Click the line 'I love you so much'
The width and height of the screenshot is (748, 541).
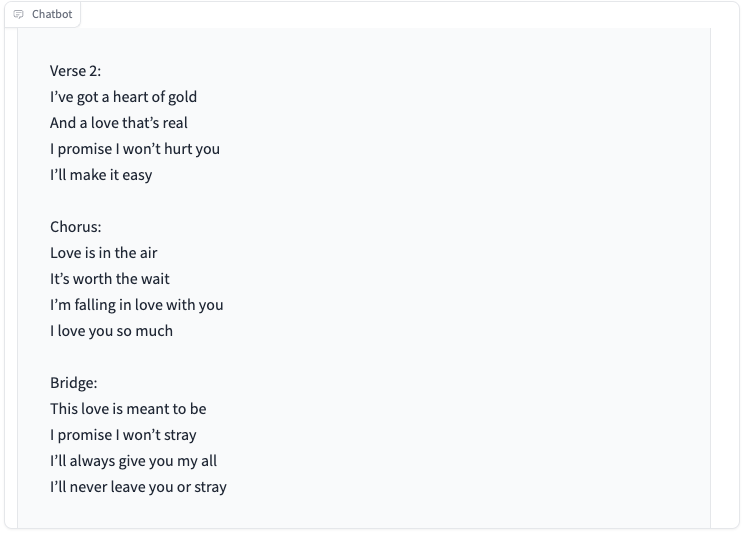112,331
